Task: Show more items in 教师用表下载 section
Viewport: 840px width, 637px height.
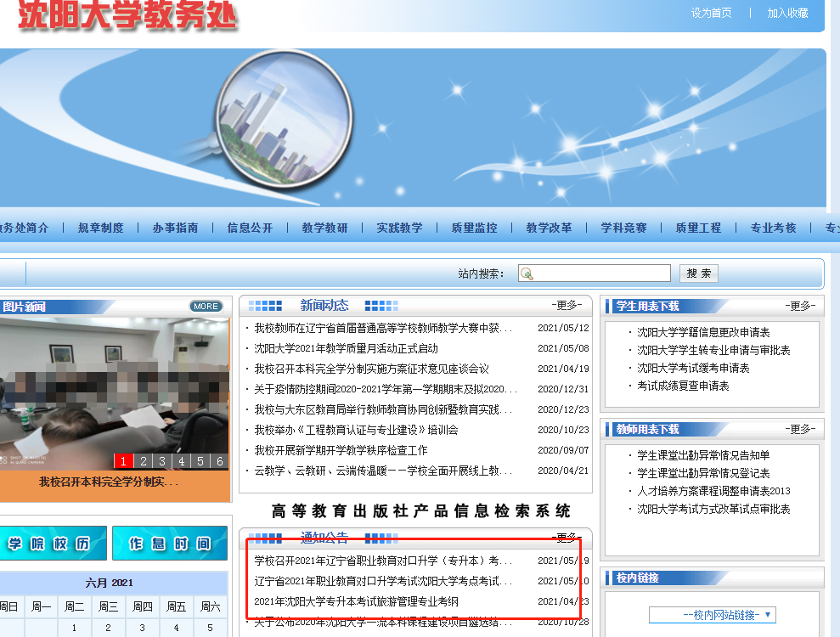Action: (800, 430)
